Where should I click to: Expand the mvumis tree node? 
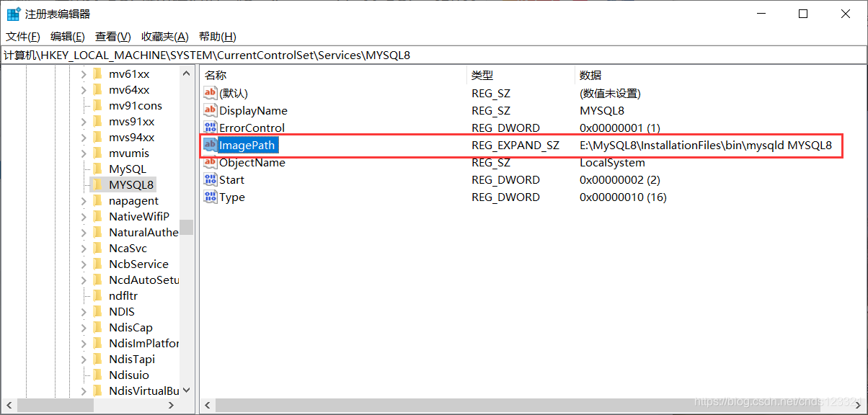[84, 153]
